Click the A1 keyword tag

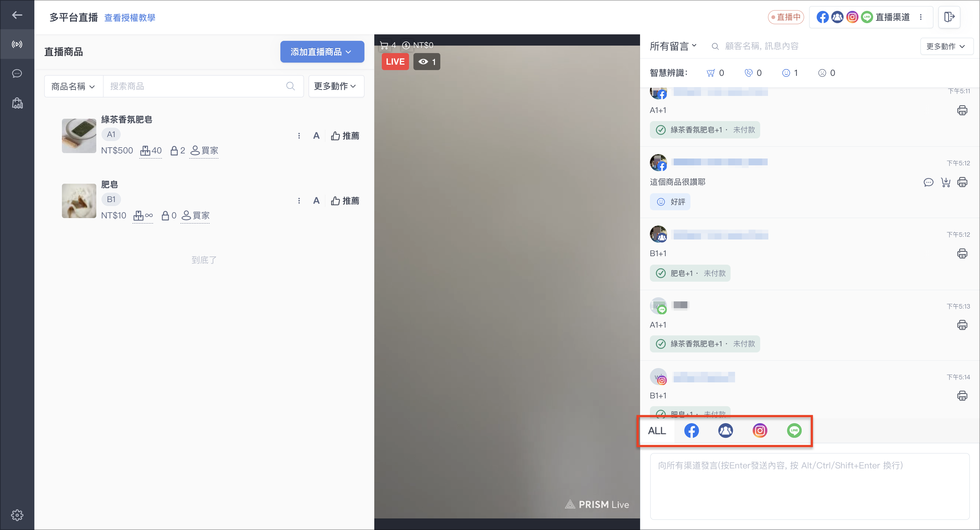tap(111, 134)
